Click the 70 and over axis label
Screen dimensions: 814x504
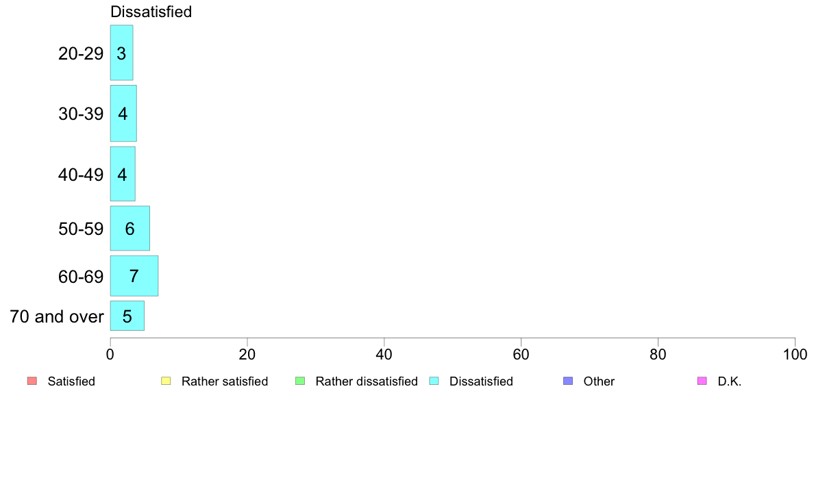point(57,316)
